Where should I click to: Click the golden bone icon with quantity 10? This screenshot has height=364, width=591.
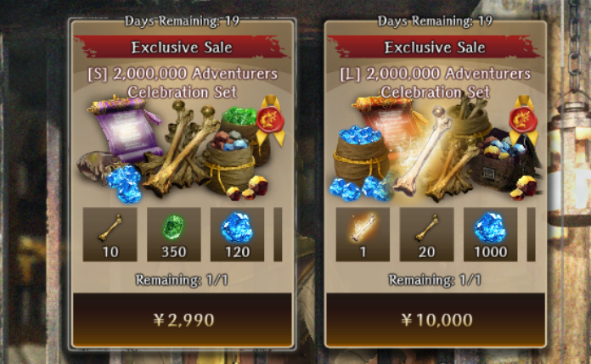[110, 234]
